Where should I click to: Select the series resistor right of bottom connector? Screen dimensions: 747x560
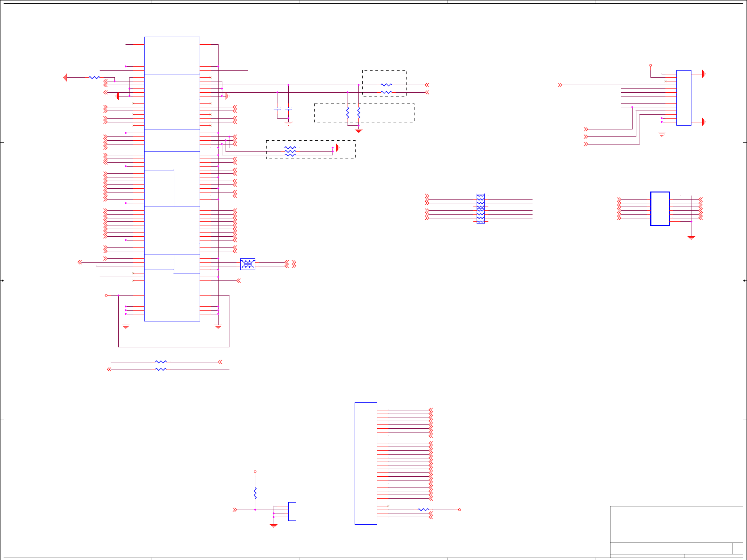pyautogui.click(x=423, y=510)
